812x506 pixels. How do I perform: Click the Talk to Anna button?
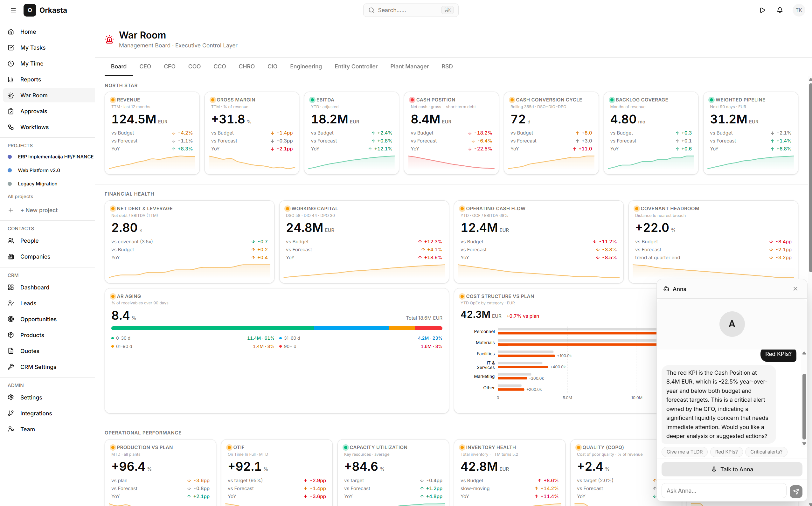(732, 469)
